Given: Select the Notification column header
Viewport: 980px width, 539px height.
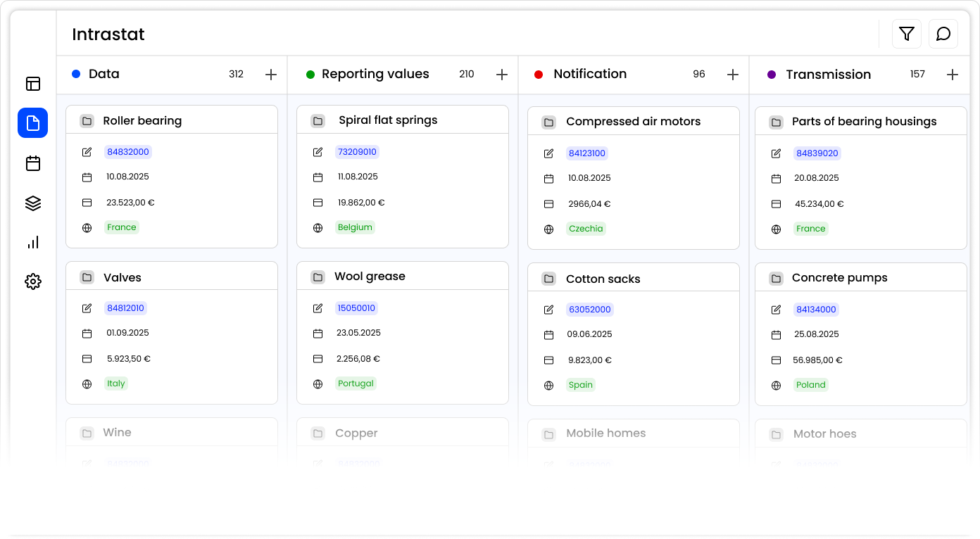Looking at the screenshot, I should coord(589,74).
